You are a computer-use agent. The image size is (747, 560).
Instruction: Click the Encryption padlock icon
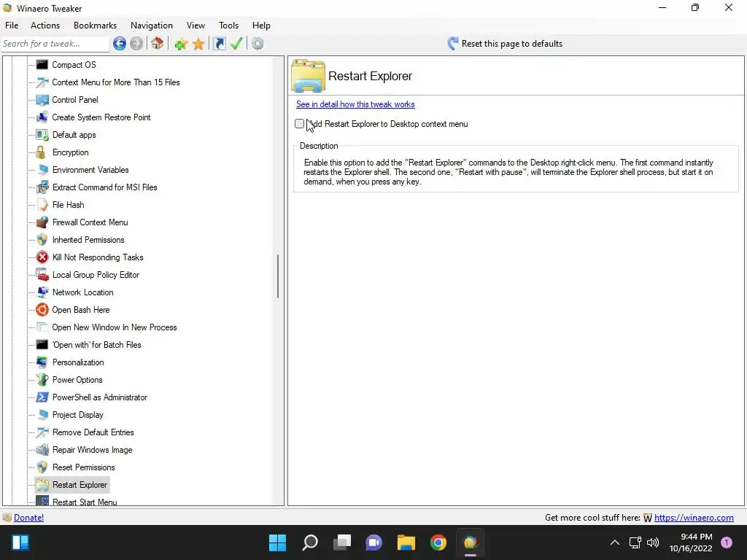[41, 152]
